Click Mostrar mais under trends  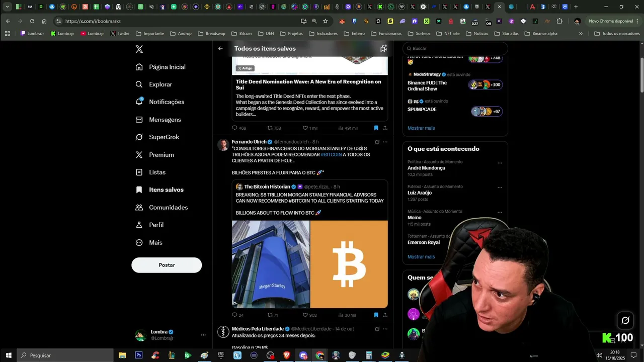[421, 257]
